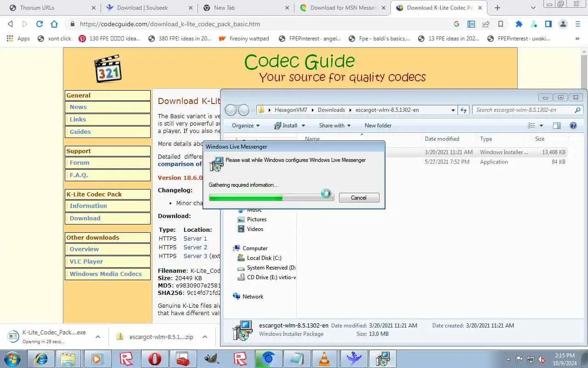Expand the tab search chevron
Image resolution: width=588 pixels, height=368 pixels.
point(533,7)
